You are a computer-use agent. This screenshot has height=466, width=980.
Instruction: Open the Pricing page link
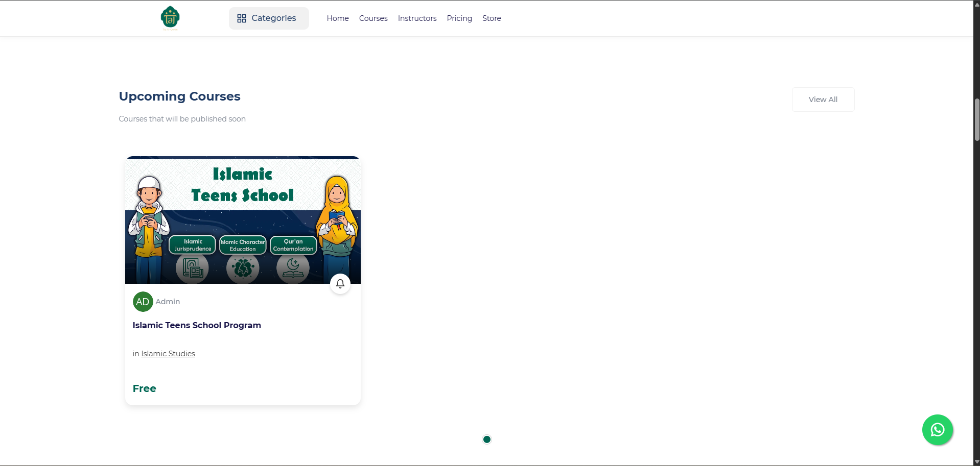tap(458, 18)
